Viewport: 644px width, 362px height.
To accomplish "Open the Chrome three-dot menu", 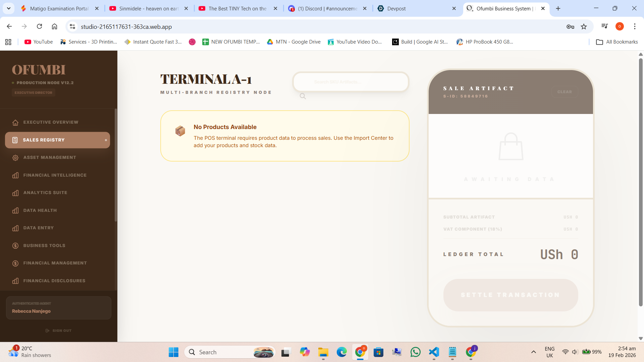I will tap(635, 26).
